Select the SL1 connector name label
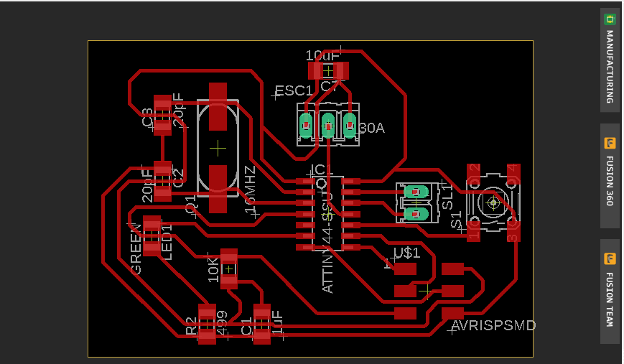Viewport: 624px width, 364px height. [x=447, y=197]
